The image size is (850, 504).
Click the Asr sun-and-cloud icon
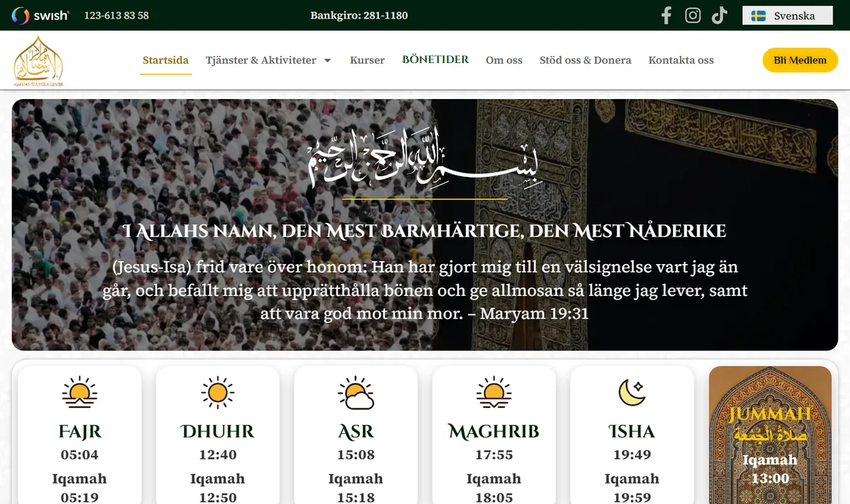(356, 393)
